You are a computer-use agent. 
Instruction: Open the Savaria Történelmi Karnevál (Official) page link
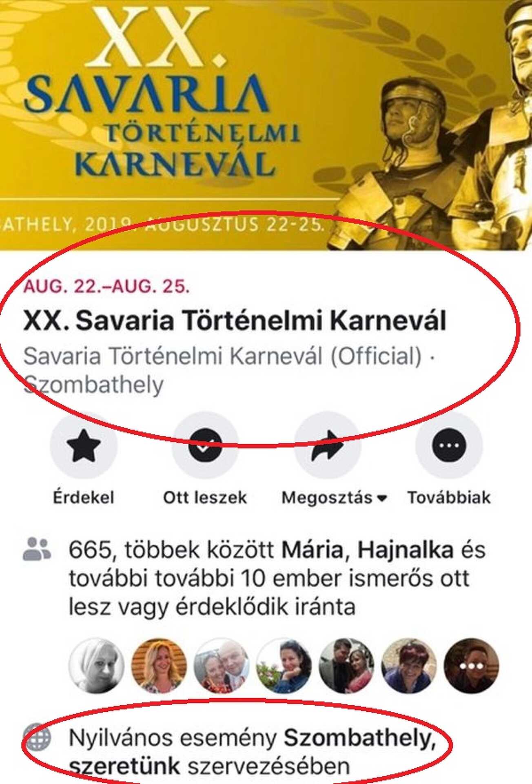(x=222, y=356)
